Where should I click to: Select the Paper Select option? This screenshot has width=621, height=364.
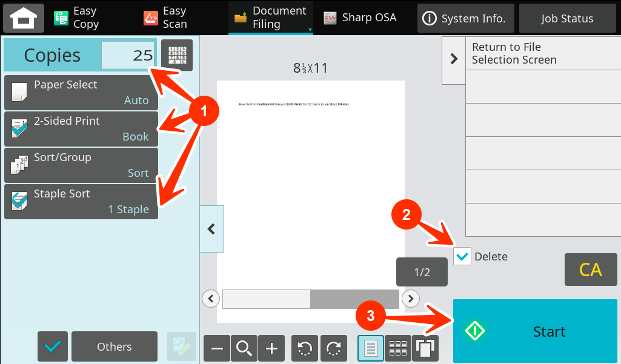(81, 92)
